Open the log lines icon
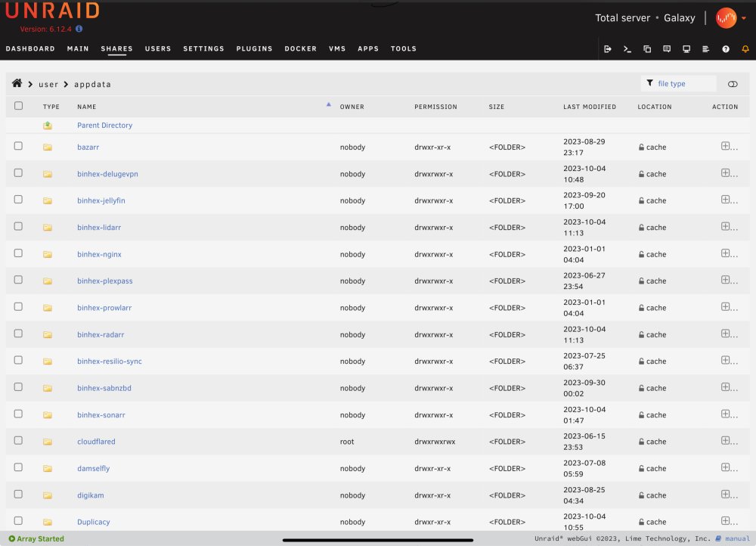The image size is (756, 546). [706, 48]
